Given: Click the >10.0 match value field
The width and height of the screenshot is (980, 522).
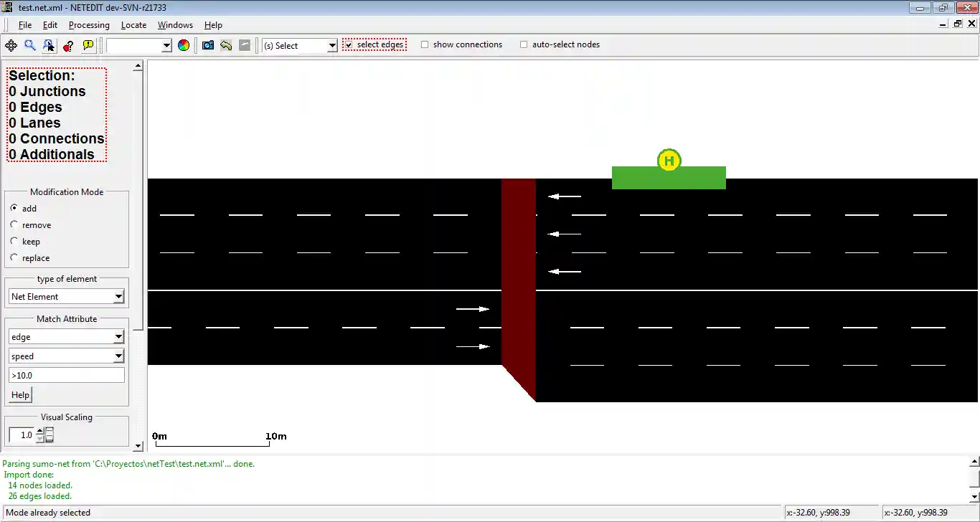Looking at the screenshot, I should coord(67,375).
